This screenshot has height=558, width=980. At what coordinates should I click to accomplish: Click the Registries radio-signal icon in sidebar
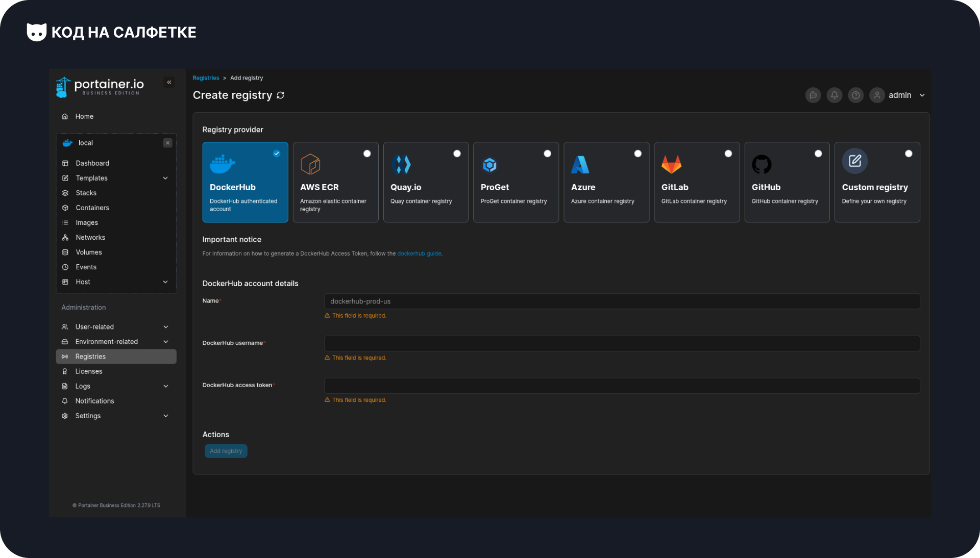point(65,357)
